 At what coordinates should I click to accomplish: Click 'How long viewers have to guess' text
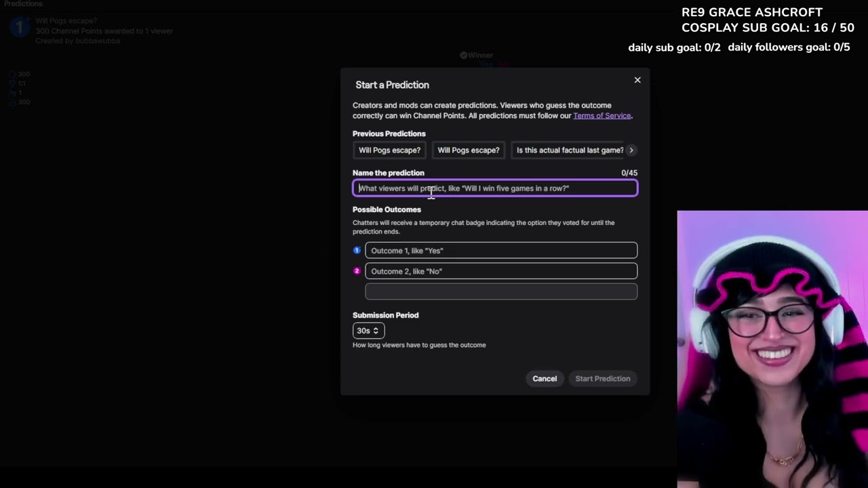tap(419, 345)
